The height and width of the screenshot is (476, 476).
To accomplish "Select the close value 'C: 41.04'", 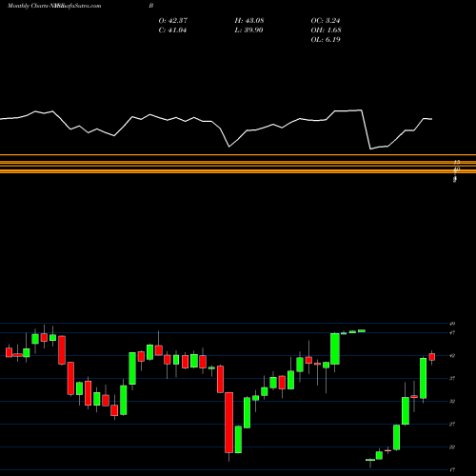I will pos(172,30).
